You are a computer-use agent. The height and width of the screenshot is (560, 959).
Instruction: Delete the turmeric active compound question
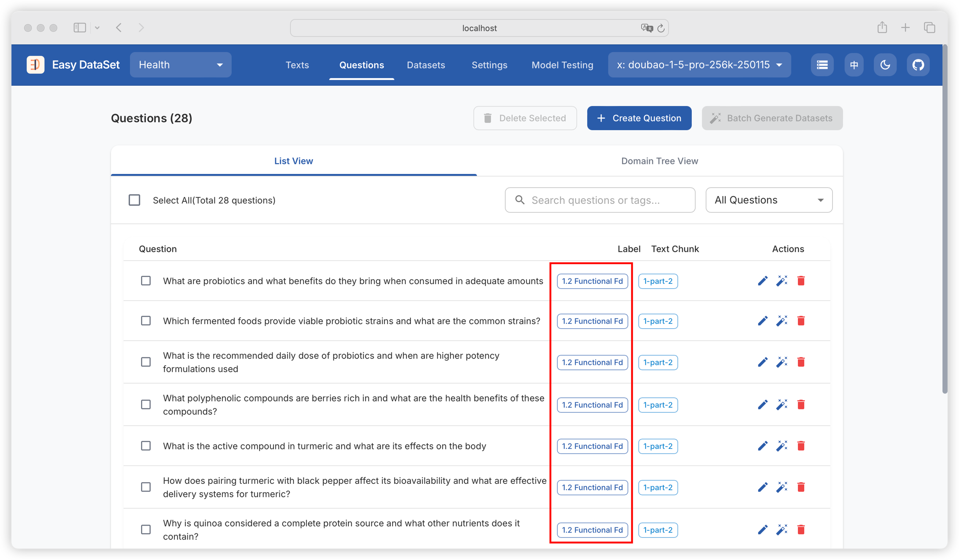tap(801, 446)
